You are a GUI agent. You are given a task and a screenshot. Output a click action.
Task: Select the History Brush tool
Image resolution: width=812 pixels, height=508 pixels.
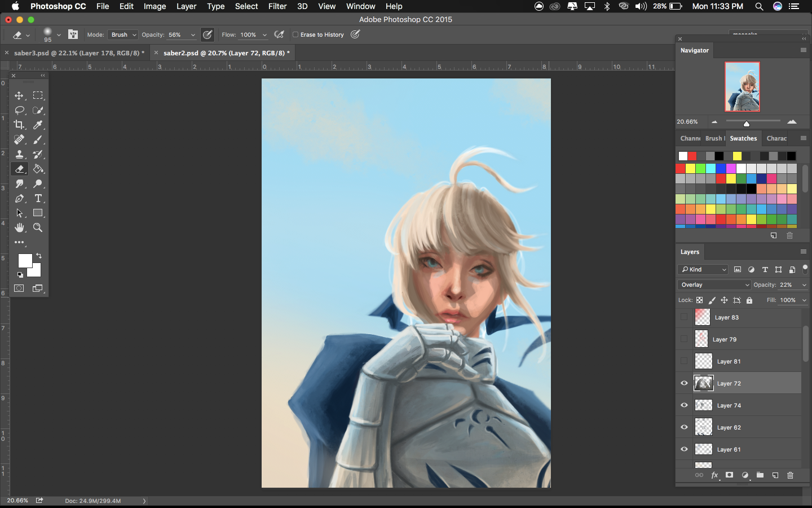click(38, 154)
